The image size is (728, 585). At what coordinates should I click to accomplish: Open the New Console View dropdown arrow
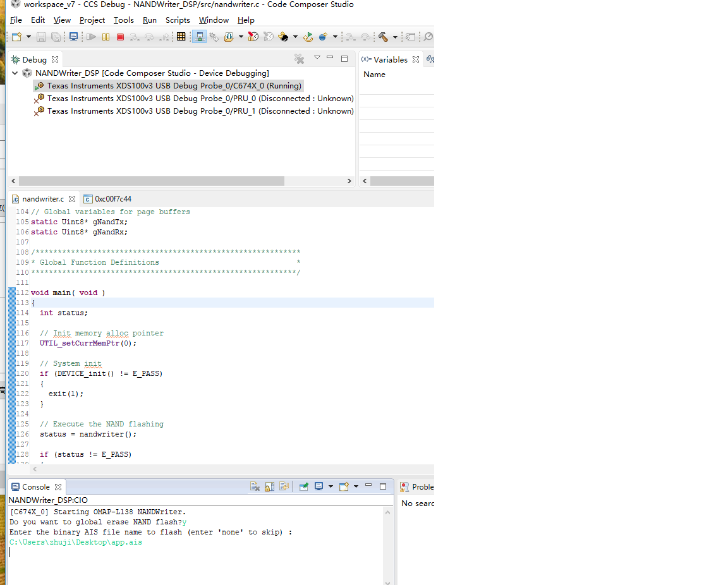pyautogui.click(x=356, y=486)
